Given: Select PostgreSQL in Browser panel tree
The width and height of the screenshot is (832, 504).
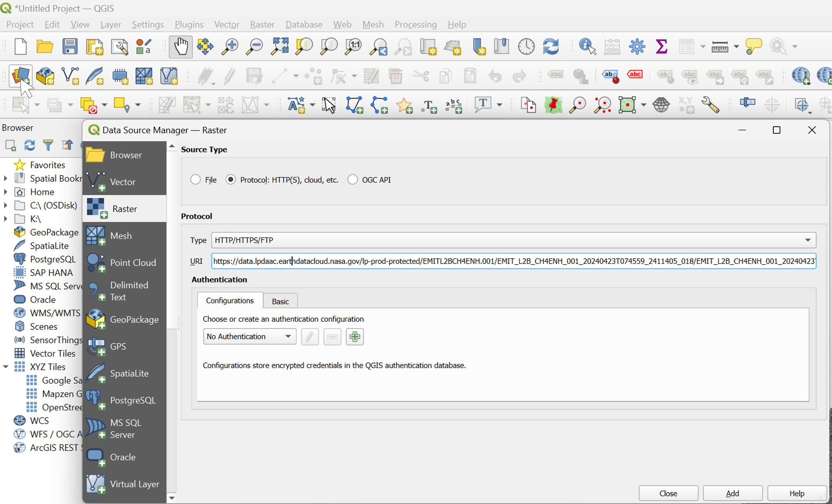Looking at the screenshot, I should (x=53, y=259).
